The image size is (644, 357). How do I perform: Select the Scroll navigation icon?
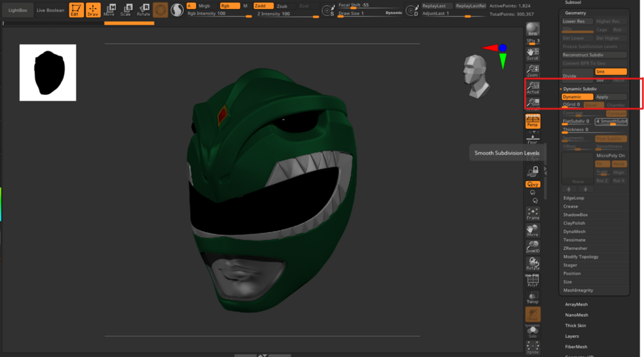tap(533, 54)
